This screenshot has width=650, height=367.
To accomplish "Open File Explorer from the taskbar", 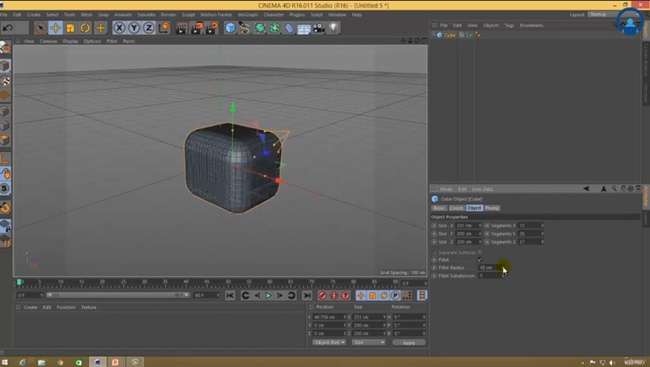I will point(41,362).
